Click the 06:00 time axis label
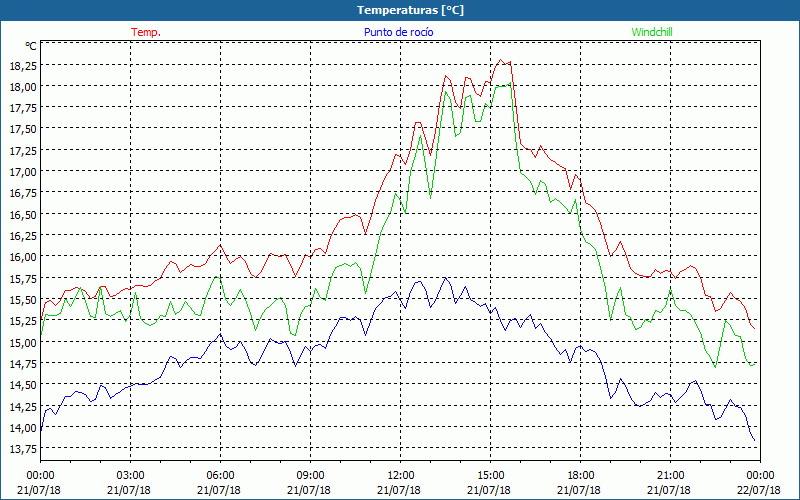The image size is (800, 500). (220, 476)
